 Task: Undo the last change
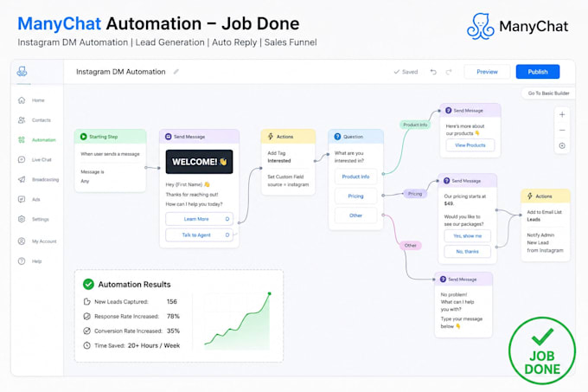point(433,72)
